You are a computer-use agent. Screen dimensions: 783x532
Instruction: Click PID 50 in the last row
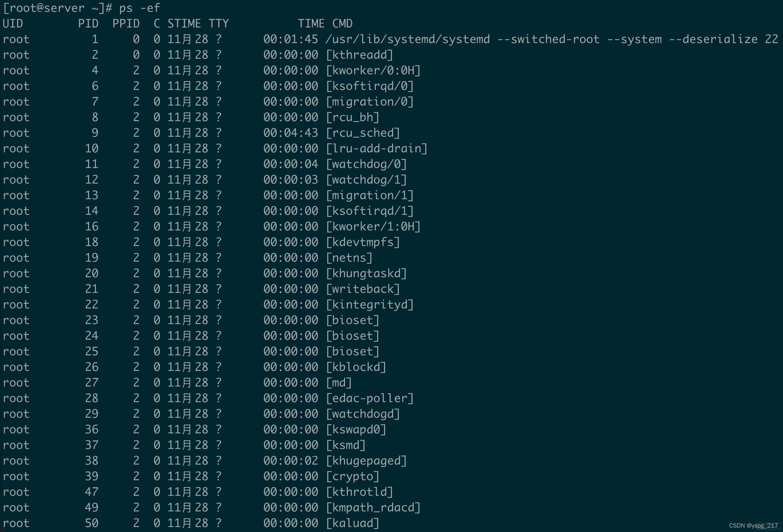[92, 523]
